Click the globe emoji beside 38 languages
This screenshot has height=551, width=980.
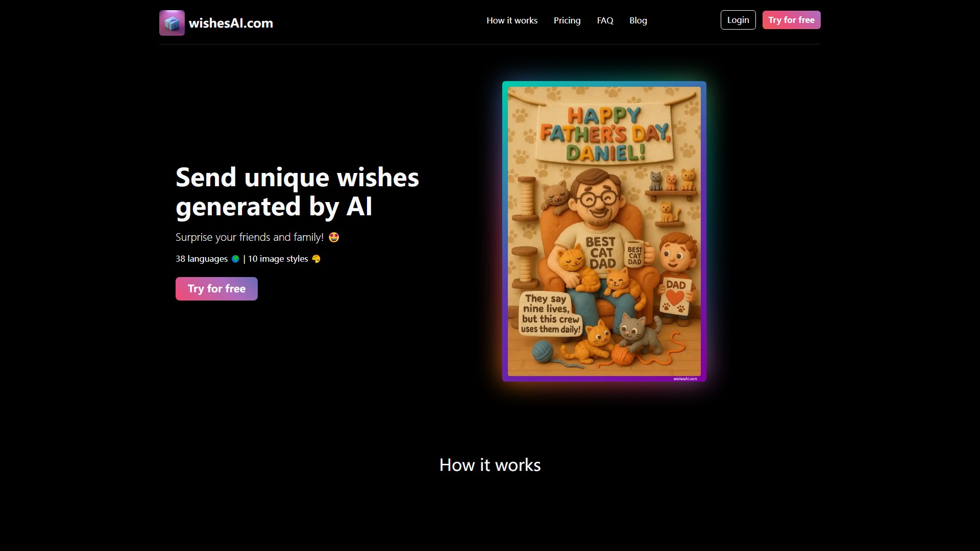(235, 259)
